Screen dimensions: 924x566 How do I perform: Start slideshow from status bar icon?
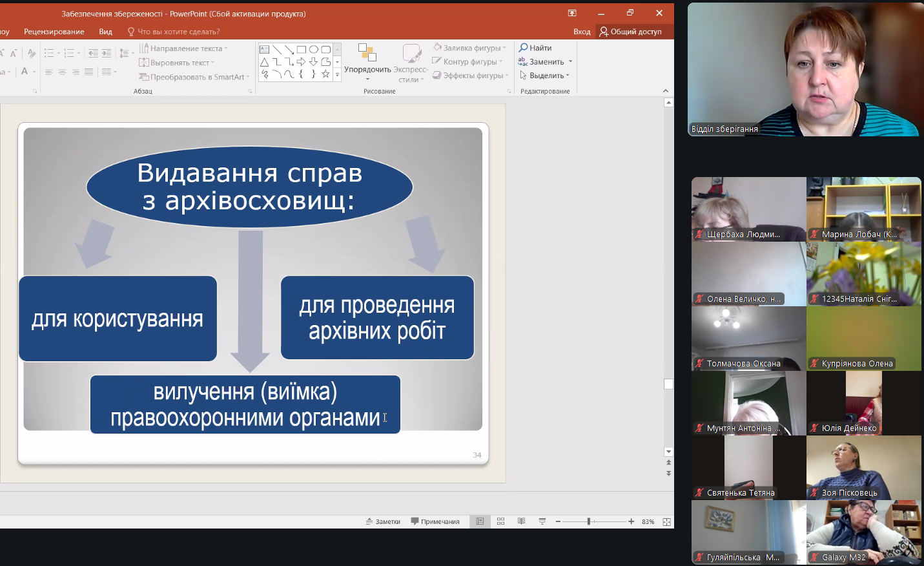tap(542, 521)
